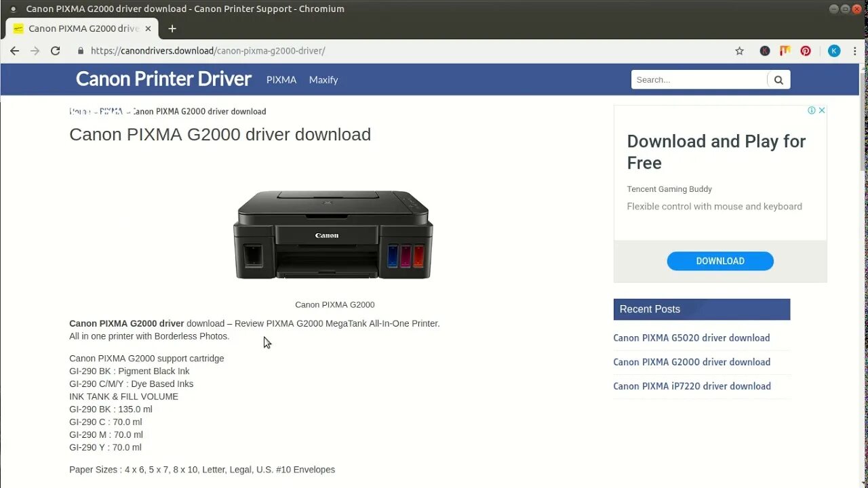
Task: Select the Canon PIXMA G2000 driver tab
Action: click(x=82, y=28)
